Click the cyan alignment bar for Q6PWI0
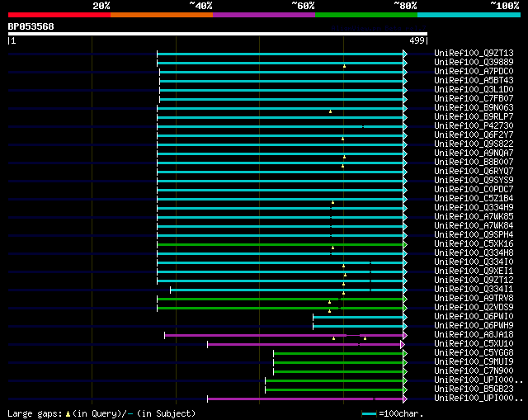 point(358,318)
